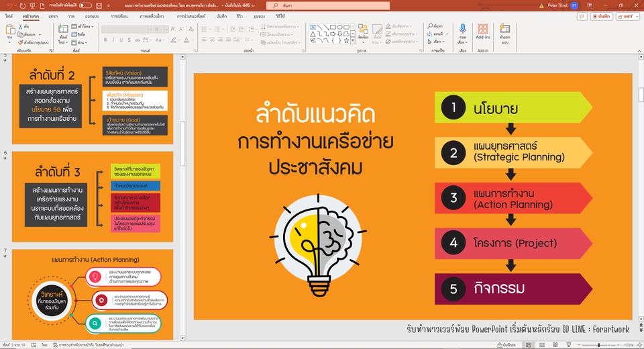Select the หน้าแรก (Home) ribbon tab
Image resolution: width=644 pixels, height=349 pixels.
click(31, 16)
